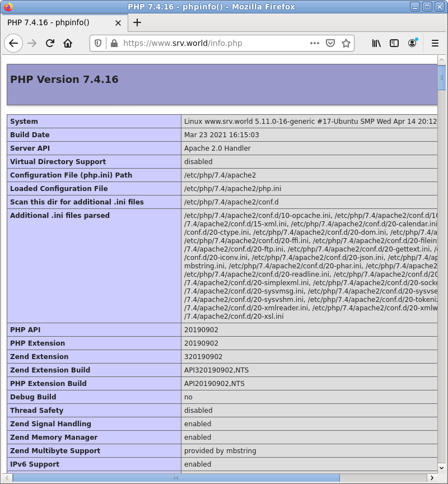Open the page actions ellipsis menu
Screen dimensions: 448x484
315,43
